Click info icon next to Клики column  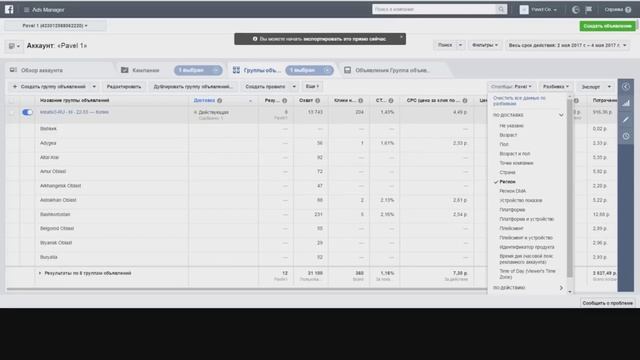[x=360, y=100]
